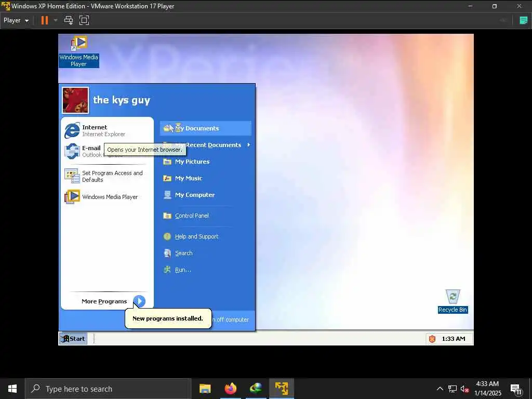The height and width of the screenshot is (399, 532).
Task: Open the VMware Player menu dropdown
Action: click(x=16, y=20)
